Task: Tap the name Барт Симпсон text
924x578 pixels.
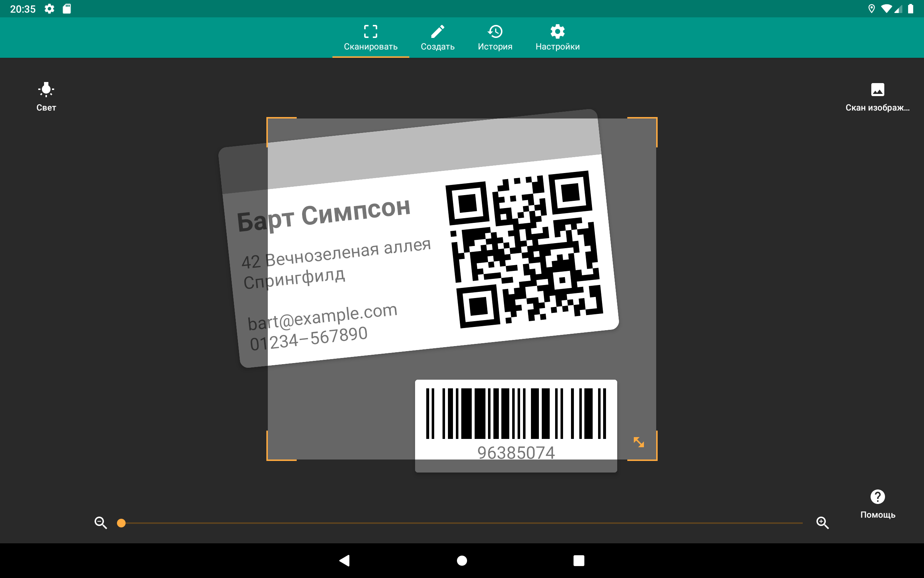Action: click(323, 215)
